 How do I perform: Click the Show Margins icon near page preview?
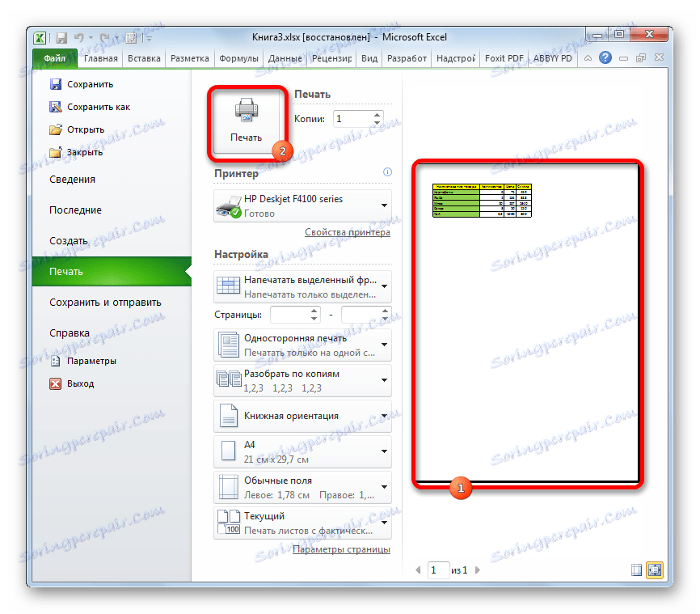637,570
